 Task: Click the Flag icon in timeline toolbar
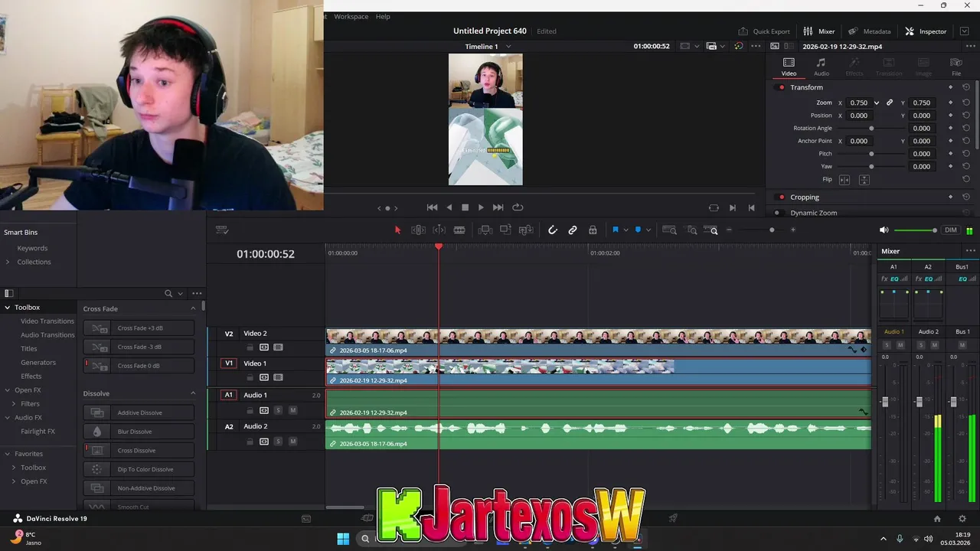[615, 230]
